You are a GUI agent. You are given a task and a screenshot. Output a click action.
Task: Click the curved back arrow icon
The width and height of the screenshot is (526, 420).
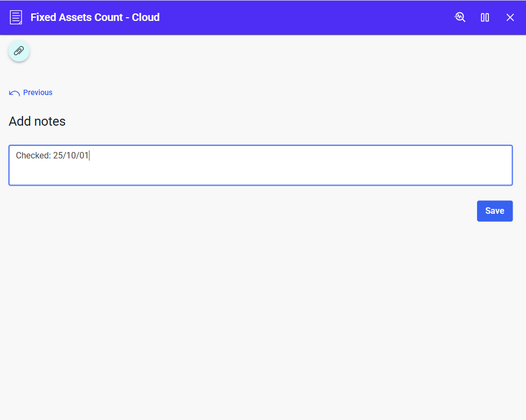tap(15, 93)
